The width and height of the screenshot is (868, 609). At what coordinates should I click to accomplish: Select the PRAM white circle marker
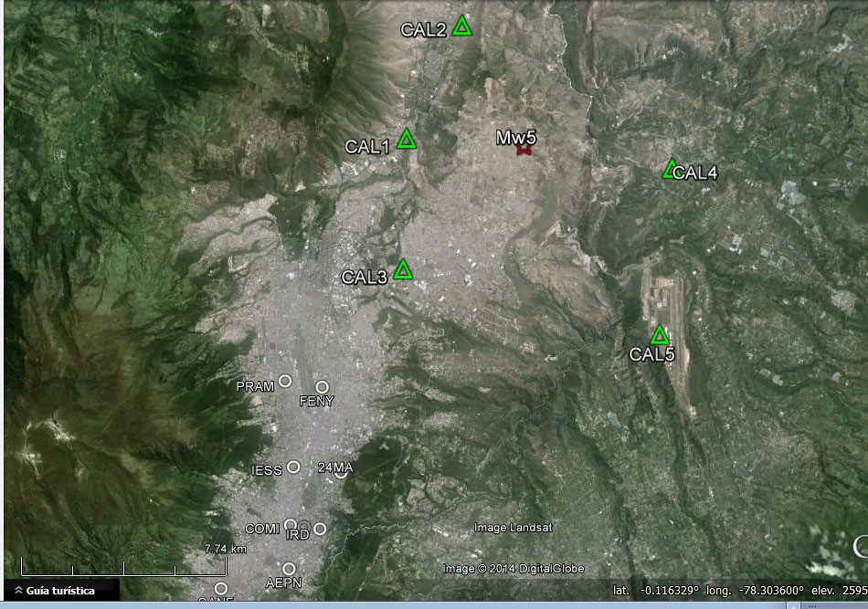pos(285,381)
